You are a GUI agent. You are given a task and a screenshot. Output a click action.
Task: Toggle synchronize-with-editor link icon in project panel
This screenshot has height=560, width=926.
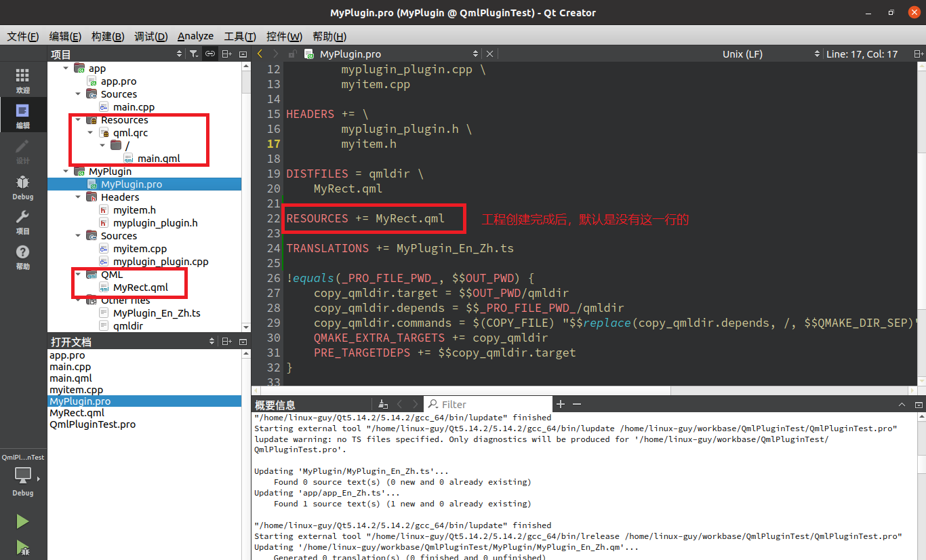point(210,54)
